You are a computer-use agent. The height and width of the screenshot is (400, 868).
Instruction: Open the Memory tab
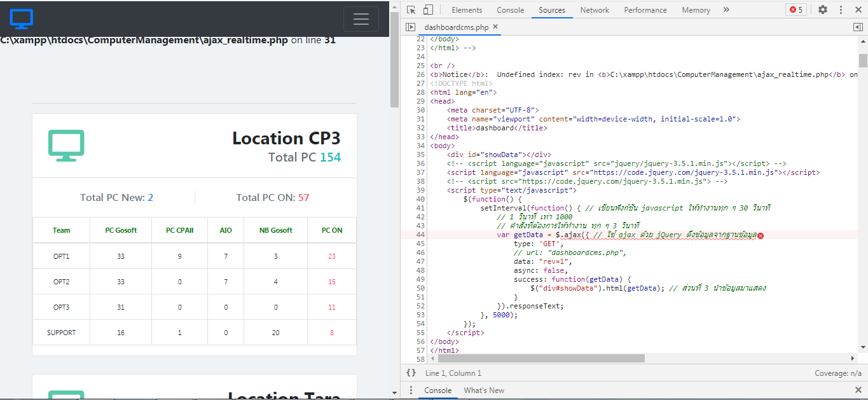(696, 10)
